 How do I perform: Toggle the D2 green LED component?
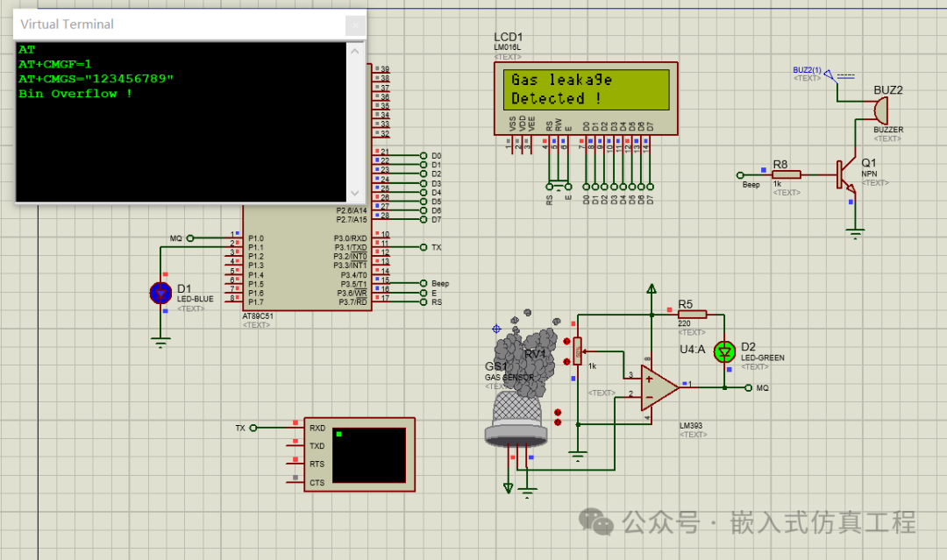pos(723,351)
